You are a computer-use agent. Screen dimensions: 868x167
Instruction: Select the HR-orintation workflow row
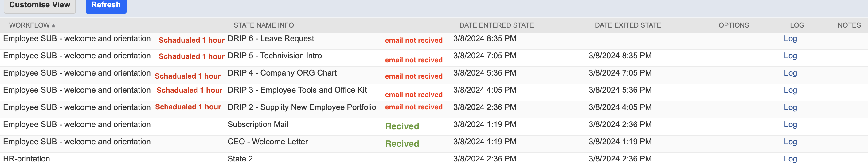coord(434,159)
